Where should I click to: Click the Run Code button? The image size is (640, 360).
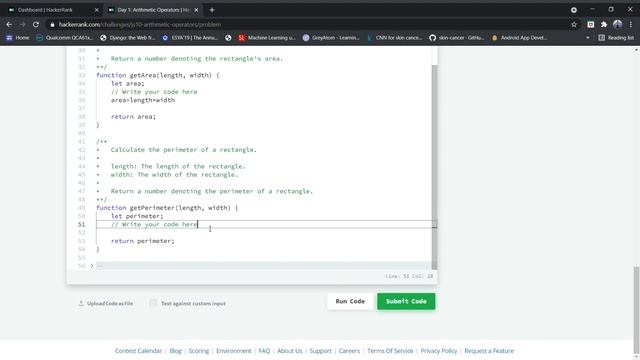(x=350, y=301)
